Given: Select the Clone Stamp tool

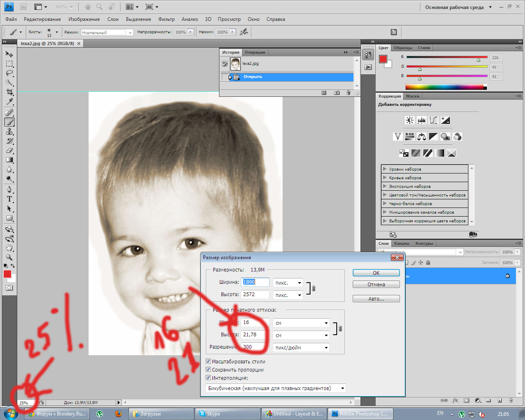Looking at the screenshot, I should [9, 132].
